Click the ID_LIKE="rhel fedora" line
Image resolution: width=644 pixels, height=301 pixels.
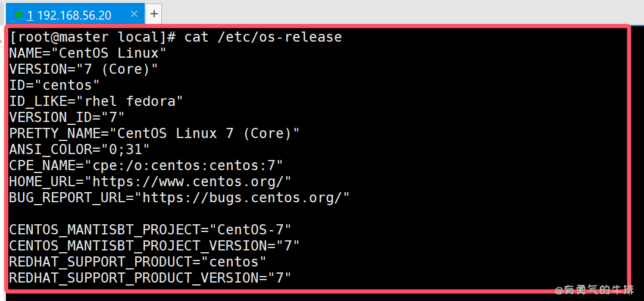96,101
